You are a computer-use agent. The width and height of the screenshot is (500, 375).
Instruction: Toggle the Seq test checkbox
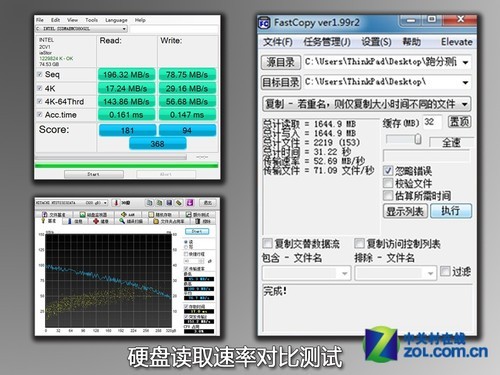[x=40, y=74]
